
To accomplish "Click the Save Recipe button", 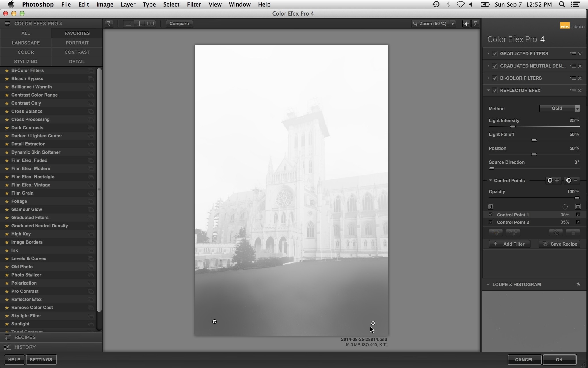I will tap(560, 244).
